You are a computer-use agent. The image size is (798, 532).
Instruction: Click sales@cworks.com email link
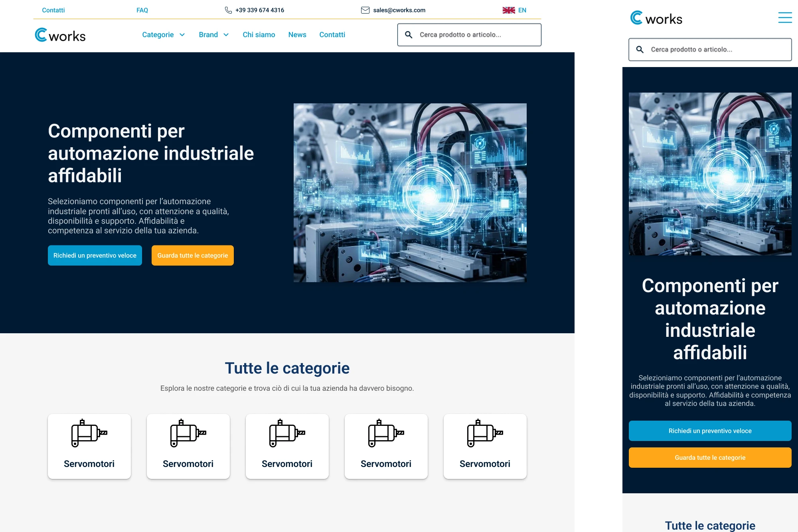click(x=399, y=10)
